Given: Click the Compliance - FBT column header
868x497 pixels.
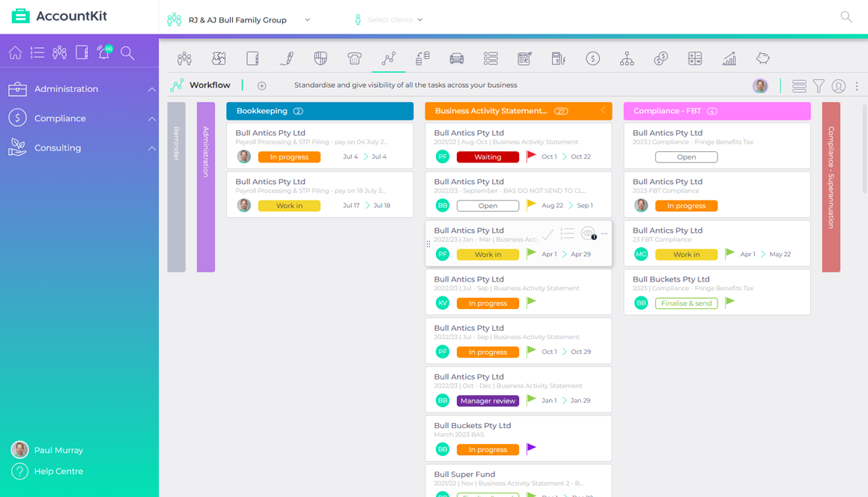Looking at the screenshot, I should pyautogui.click(x=717, y=111).
